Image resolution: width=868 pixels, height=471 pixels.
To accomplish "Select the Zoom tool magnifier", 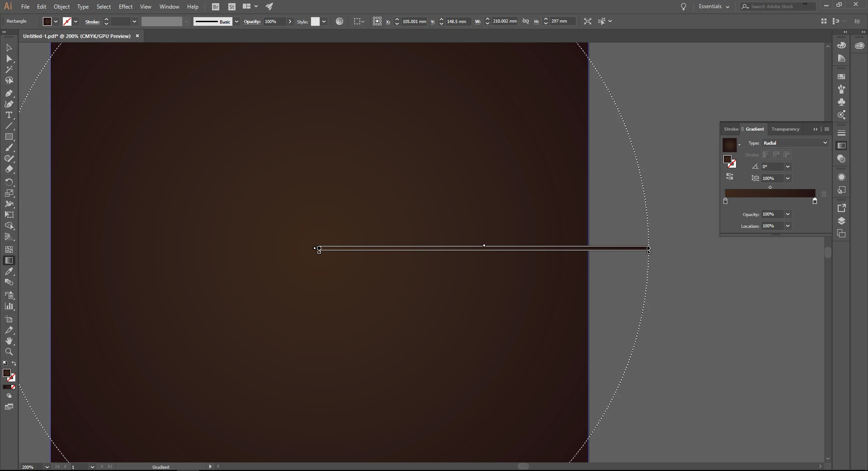I will tap(9, 352).
